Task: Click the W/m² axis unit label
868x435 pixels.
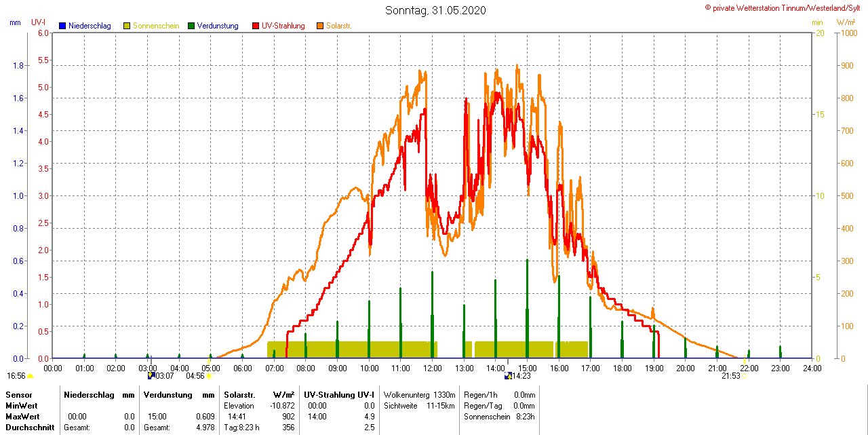Action: coord(846,22)
